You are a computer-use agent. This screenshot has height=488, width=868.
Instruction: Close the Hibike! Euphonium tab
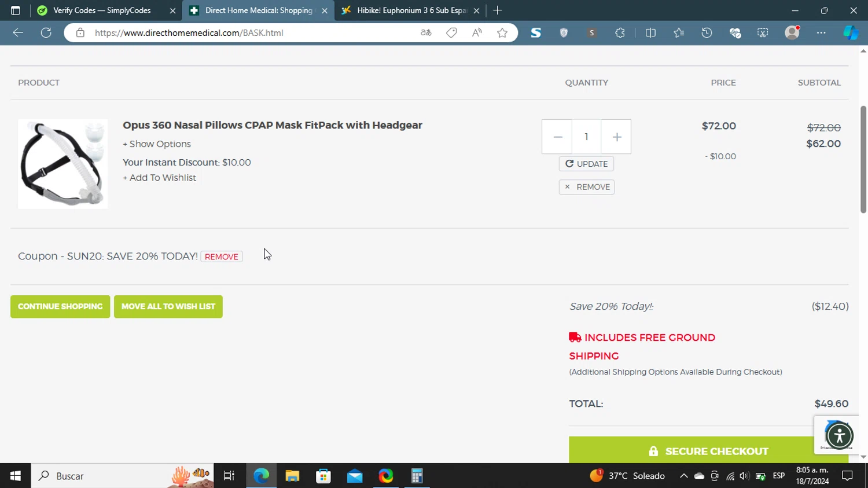[x=476, y=10]
